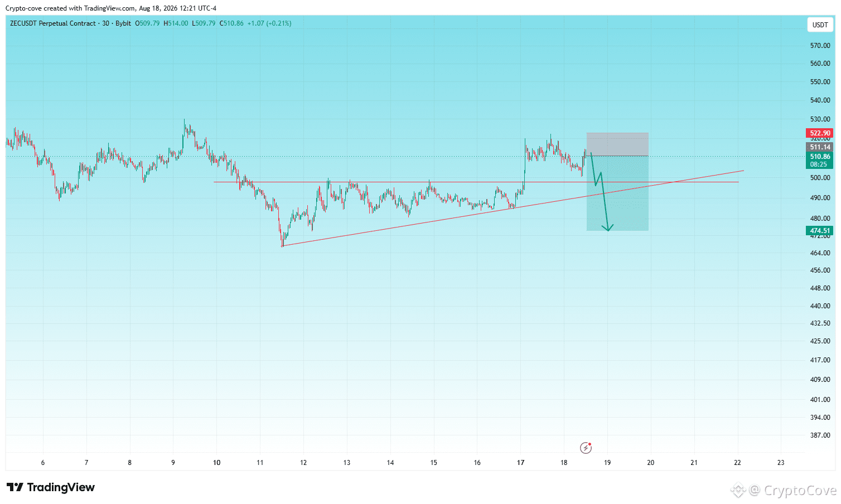Click the Bybit exchange label in the legend
The width and height of the screenshot is (841, 504).
pyautogui.click(x=123, y=23)
